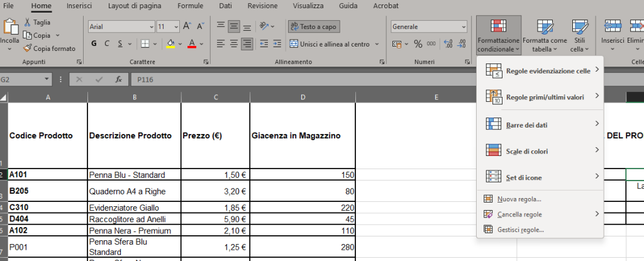
Task: Select Gestisci regole menu entry
Action: [520, 230]
